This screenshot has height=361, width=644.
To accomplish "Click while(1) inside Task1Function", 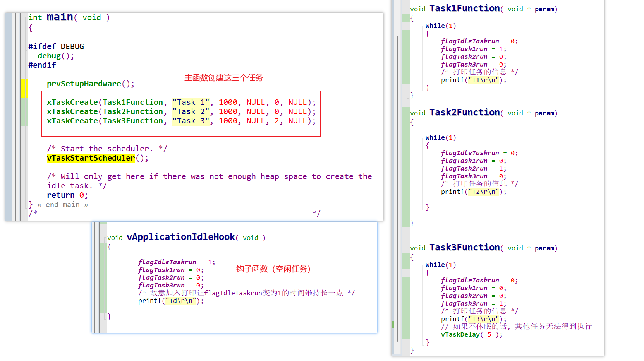I will coord(441,26).
